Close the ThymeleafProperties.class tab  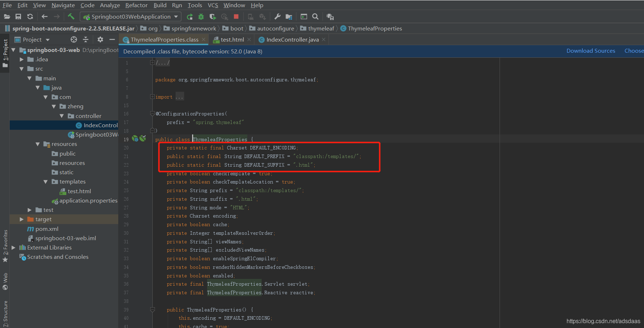pos(204,39)
